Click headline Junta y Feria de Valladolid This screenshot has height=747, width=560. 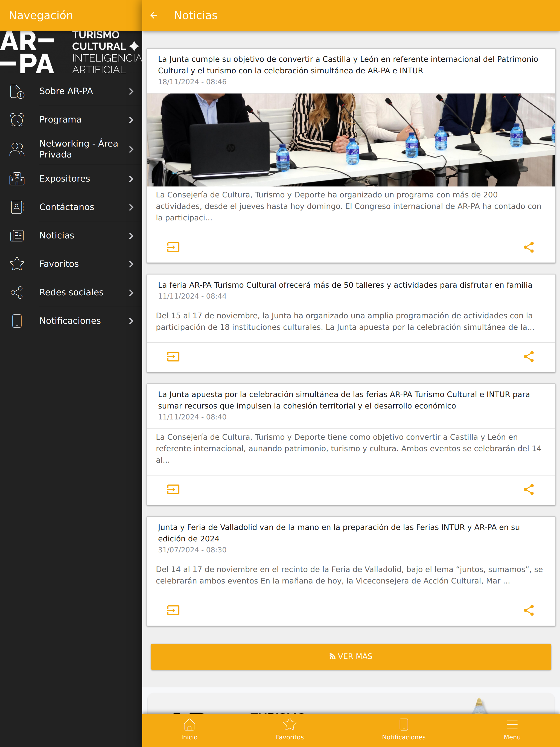tap(339, 533)
